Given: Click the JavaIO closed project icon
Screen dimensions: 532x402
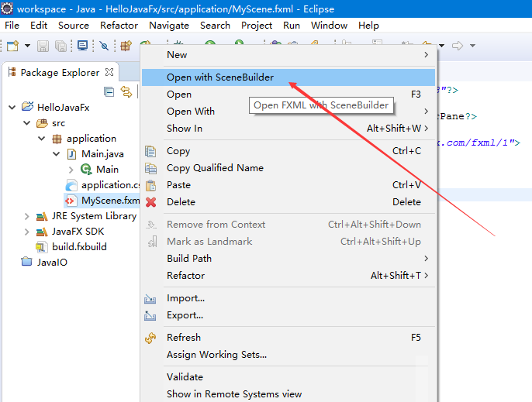Looking at the screenshot, I should (x=26, y=262).
